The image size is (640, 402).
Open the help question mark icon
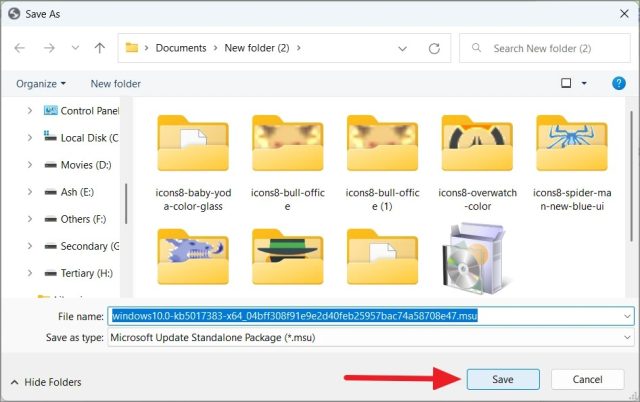pos(619,84)
